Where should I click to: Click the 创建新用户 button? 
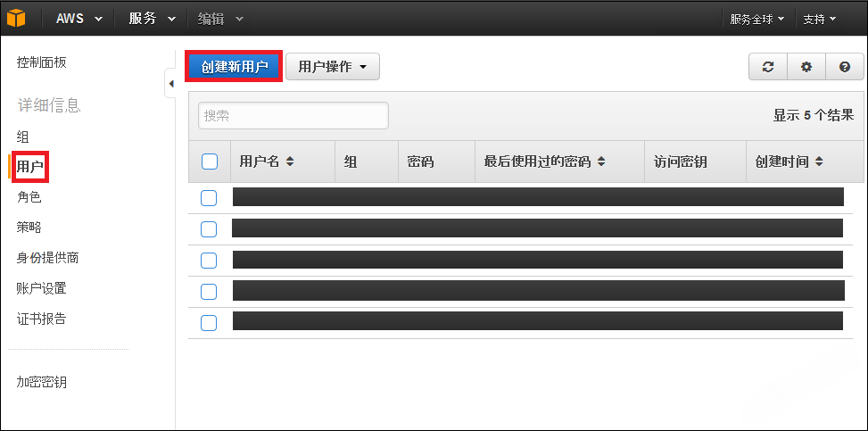(234, 66)
